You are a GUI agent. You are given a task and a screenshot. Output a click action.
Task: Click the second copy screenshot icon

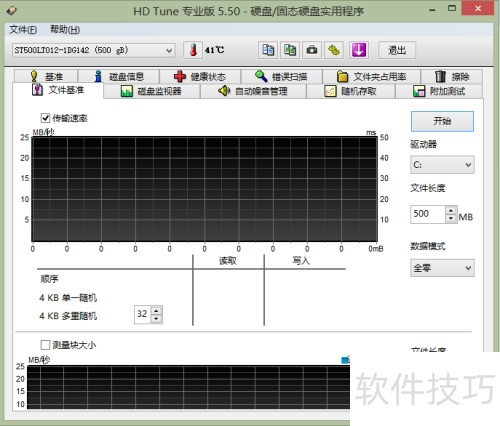(290, 50)
